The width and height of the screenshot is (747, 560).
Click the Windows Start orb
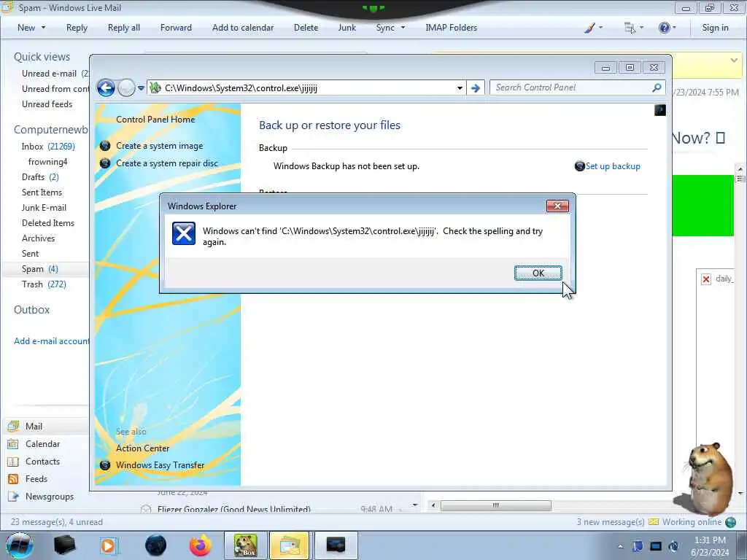(19, 545)
